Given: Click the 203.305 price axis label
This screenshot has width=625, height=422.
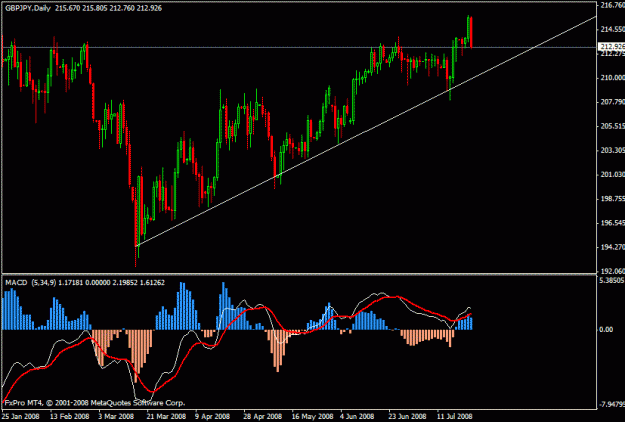Looking at the screenshot, I should tap(612, 150).
